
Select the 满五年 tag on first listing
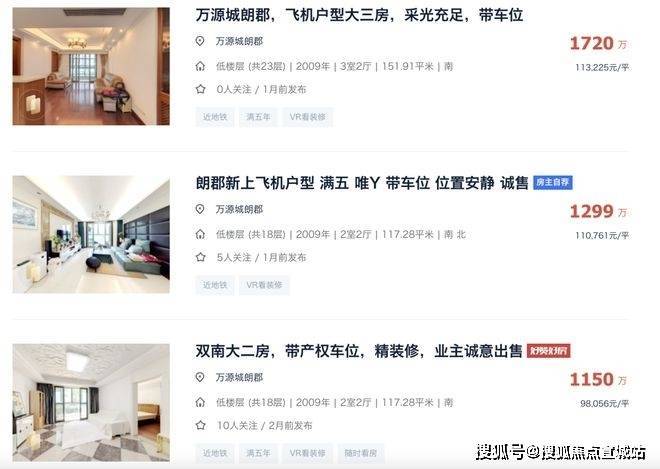pos(258,117)
